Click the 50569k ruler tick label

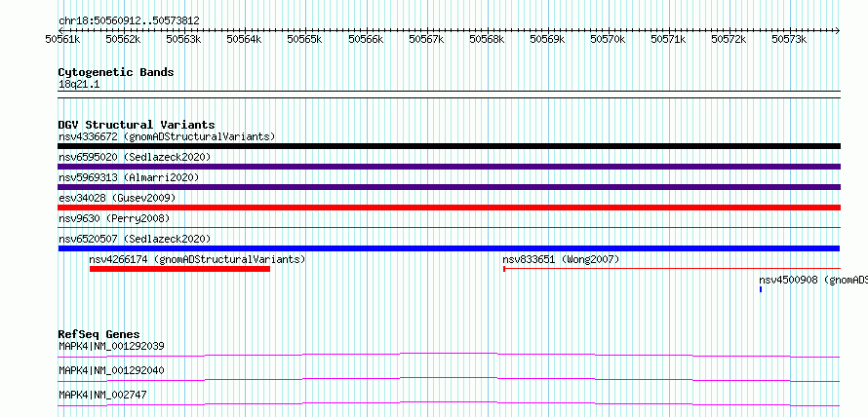[547, 39]
